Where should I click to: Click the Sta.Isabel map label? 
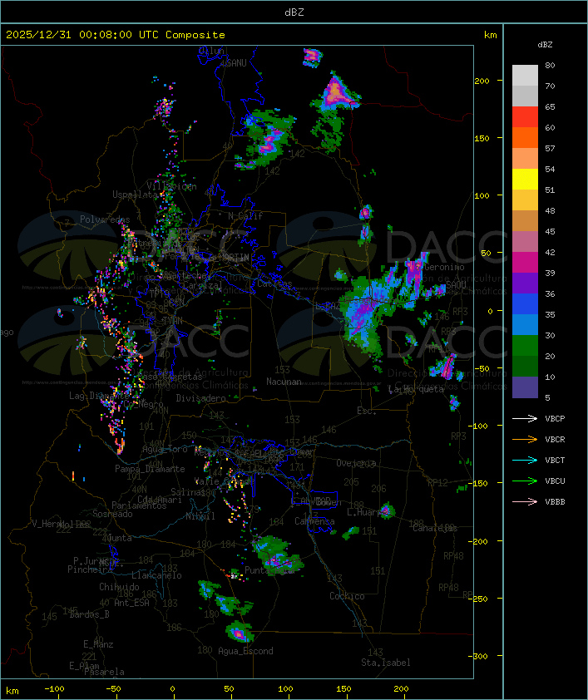[386, 663]
